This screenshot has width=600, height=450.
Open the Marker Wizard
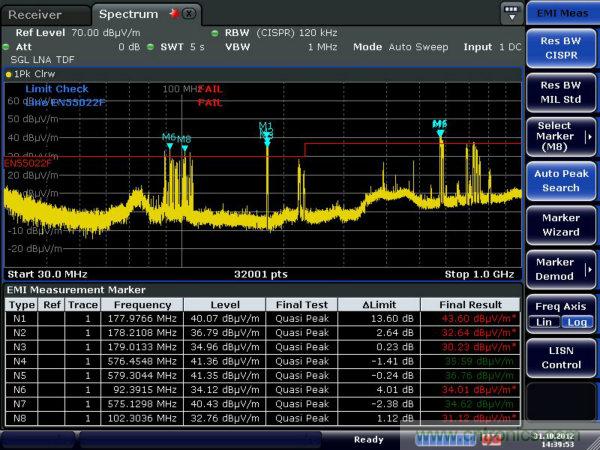(560, 224)
